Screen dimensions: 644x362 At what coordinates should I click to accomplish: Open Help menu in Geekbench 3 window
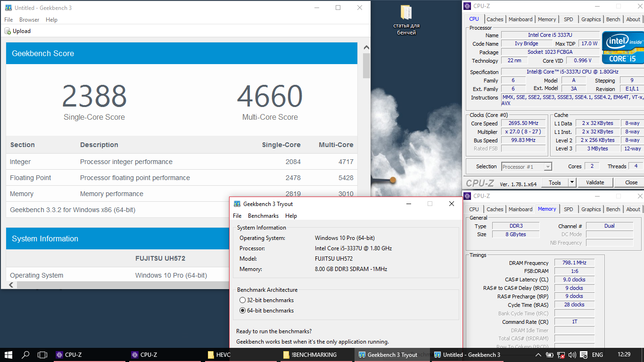click(x=51, y=20)
